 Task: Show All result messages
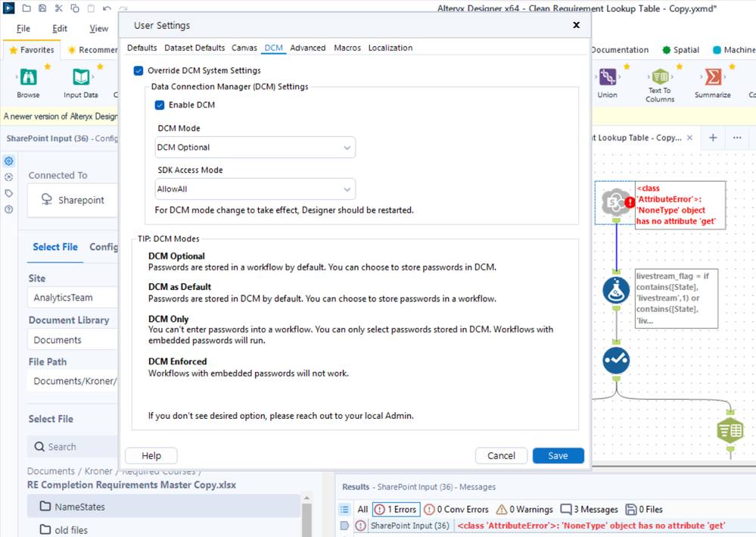point(362,510)
